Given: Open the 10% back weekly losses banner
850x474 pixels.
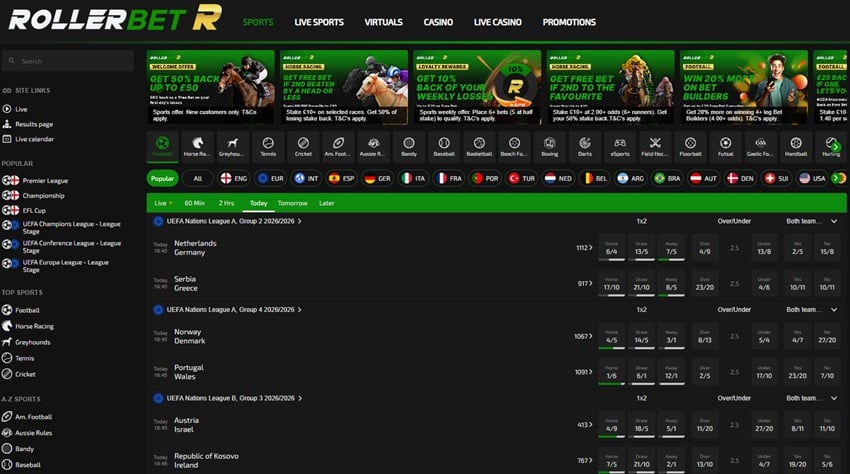Looking at the screenshot, I should 477,87.
